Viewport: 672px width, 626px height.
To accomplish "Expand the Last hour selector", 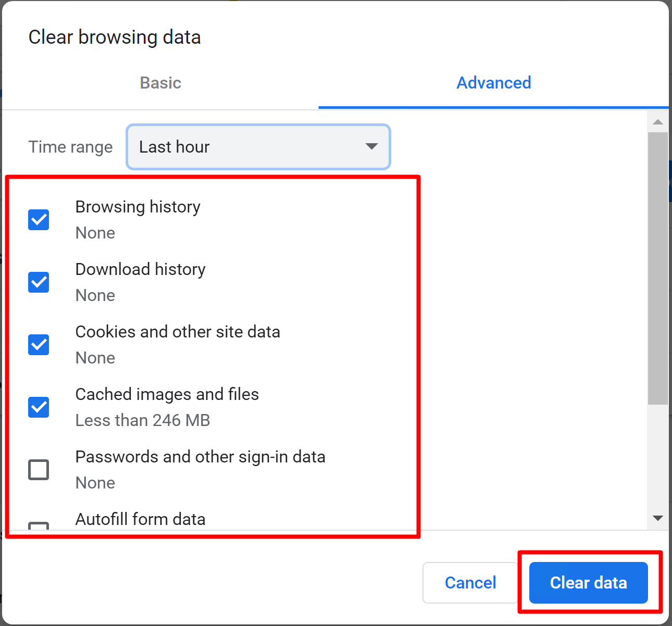I will pyautogui.click(x=258, y=147).
